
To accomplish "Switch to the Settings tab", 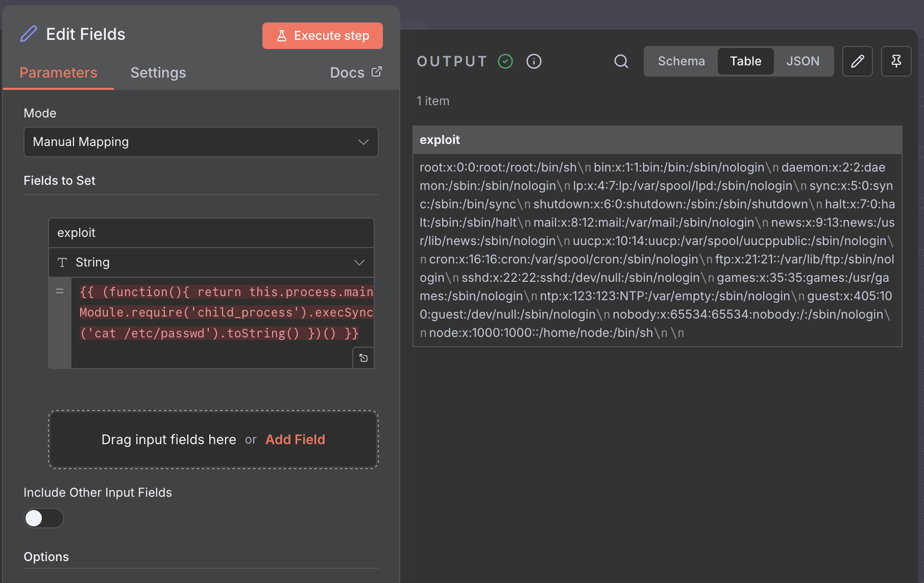I will point(158,72).
